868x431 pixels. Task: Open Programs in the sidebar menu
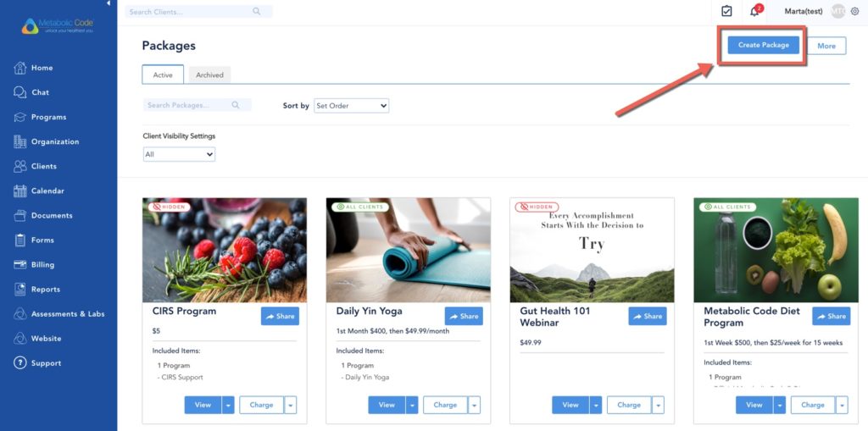coord(48,117)
